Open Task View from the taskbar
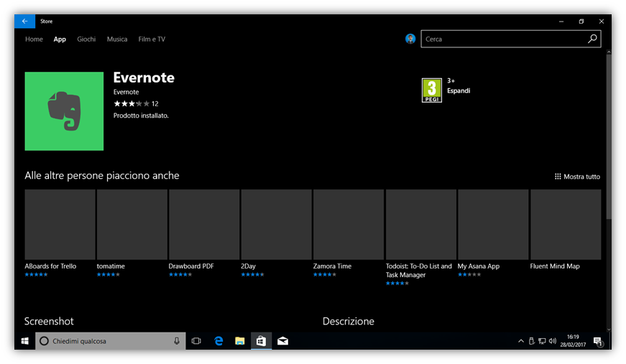Viewport: 626px width, 364px height. pyautogui.click(x=196, y=341)
